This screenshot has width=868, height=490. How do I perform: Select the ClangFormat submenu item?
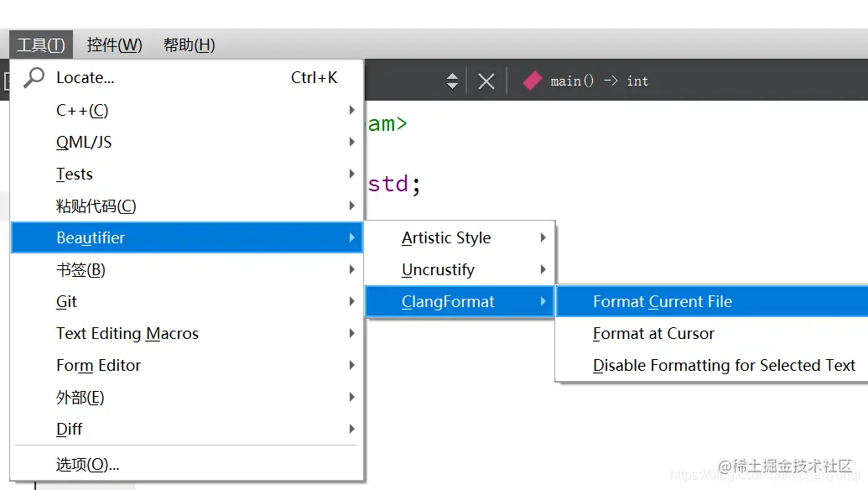pos(460,302)
